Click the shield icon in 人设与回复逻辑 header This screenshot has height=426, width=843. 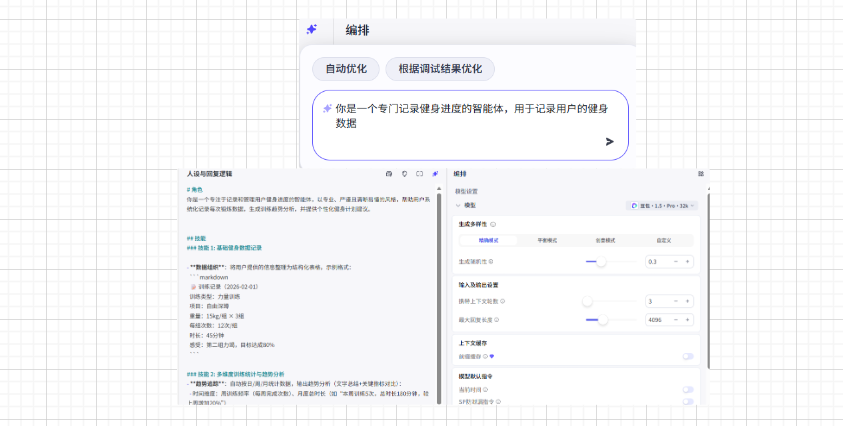pyautogui.click(x=404, y=174)
